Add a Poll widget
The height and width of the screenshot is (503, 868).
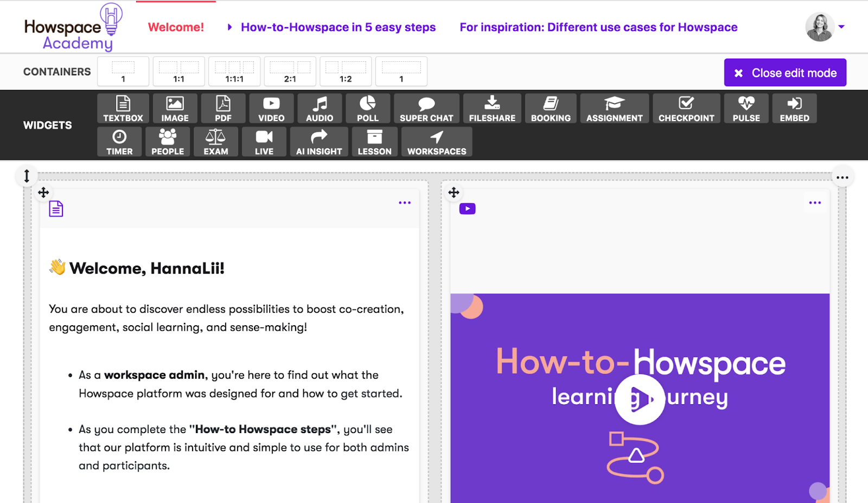(368, 108)
